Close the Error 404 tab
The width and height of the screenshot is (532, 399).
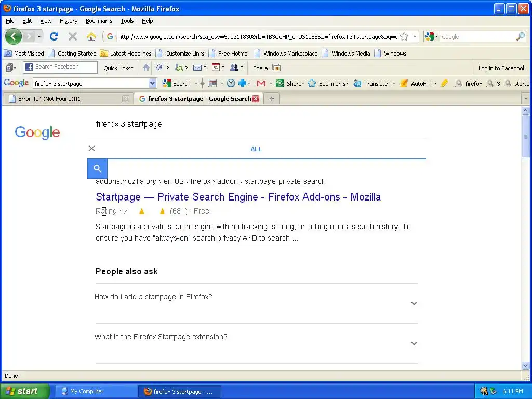(x=126, y=99)
